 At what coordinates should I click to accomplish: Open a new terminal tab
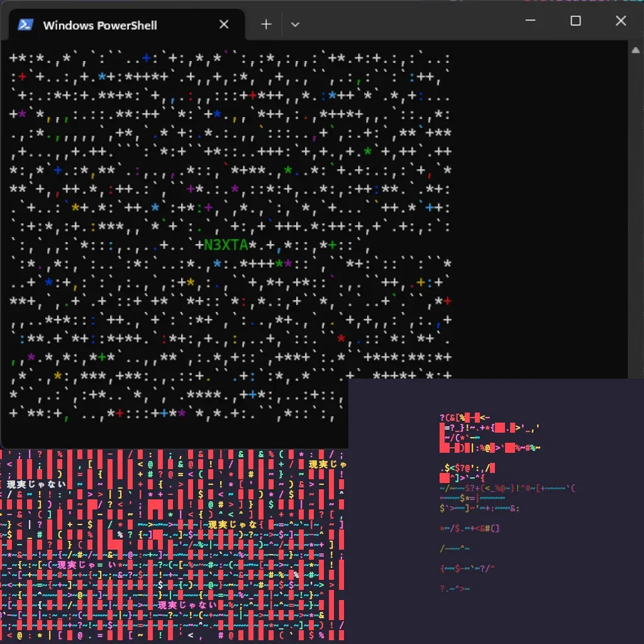coord(266,25)
